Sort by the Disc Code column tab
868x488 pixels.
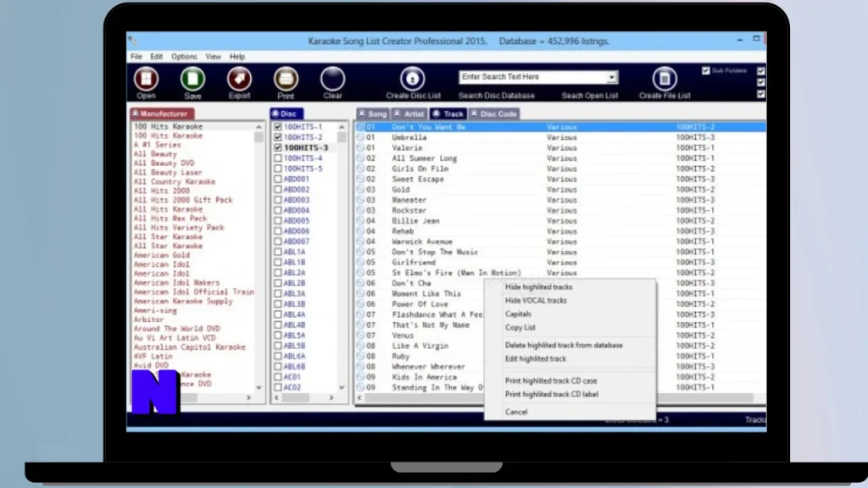pyautogui.click(x=494, y=114)
